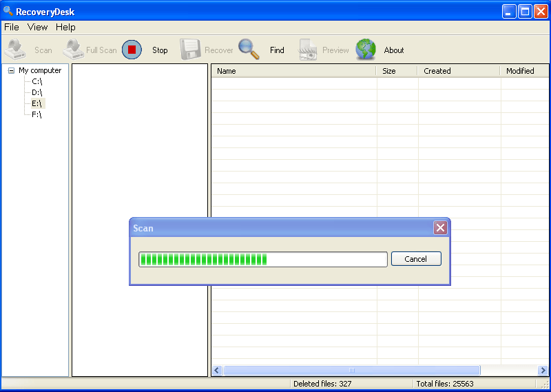Viewport: 551px width, 392px height.
Task: Minimize the RecoveryDesk window
Action: coord(509,12)
